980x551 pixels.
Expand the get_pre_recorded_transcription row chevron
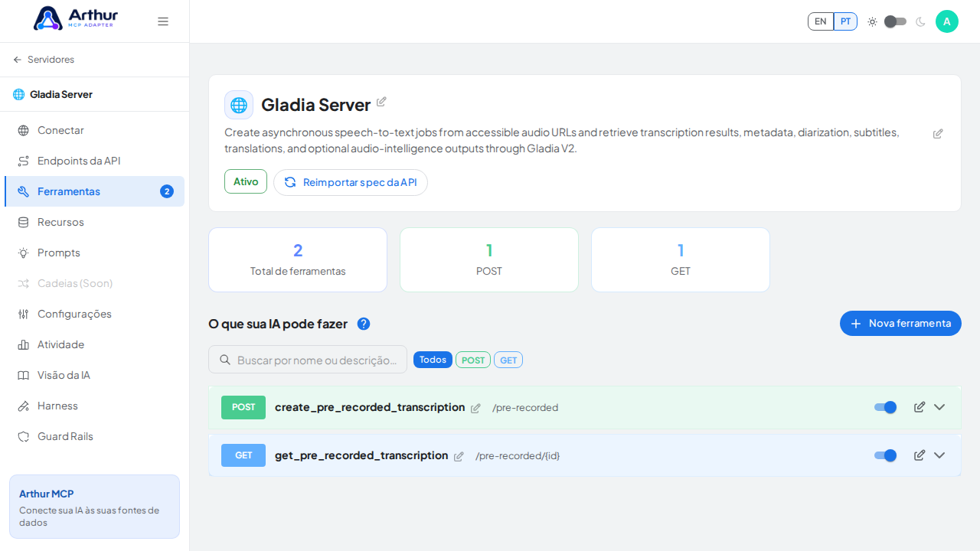939,455
